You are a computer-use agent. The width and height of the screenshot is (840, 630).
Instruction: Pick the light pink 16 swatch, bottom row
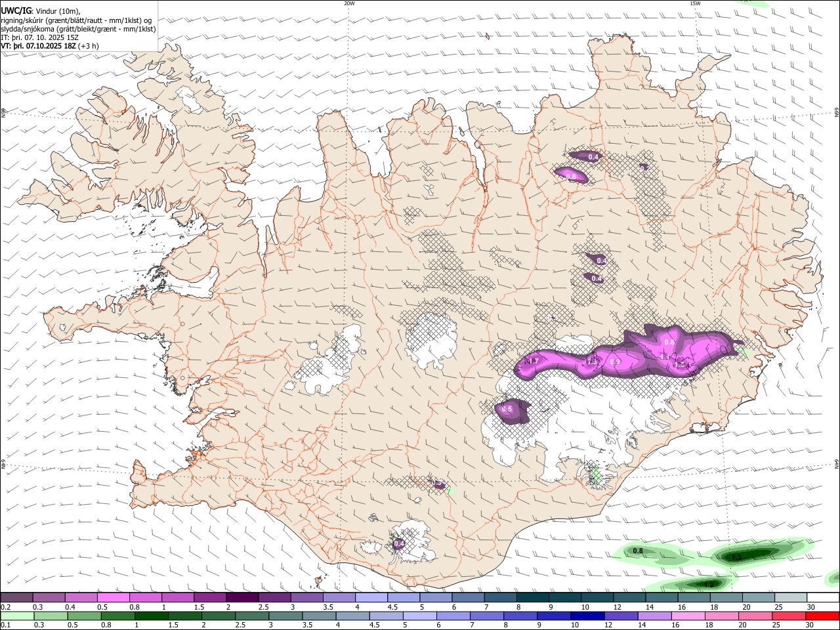(687, 616)
